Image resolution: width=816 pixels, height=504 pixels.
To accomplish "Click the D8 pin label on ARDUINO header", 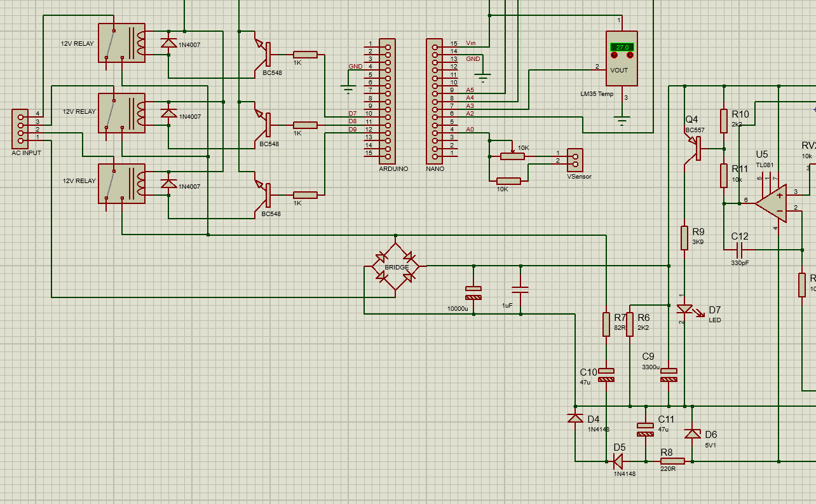I will pyautogui.click(x=352, y=121).
